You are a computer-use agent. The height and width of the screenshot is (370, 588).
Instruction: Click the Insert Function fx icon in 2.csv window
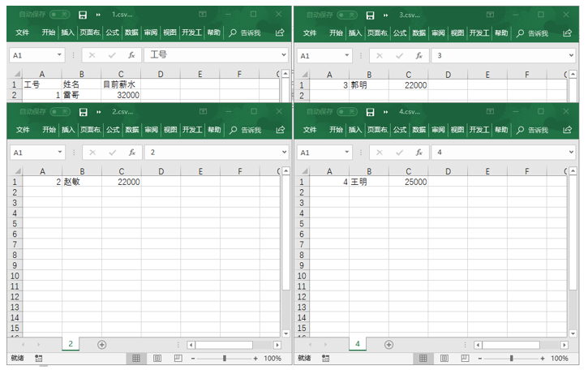(131, 153)
